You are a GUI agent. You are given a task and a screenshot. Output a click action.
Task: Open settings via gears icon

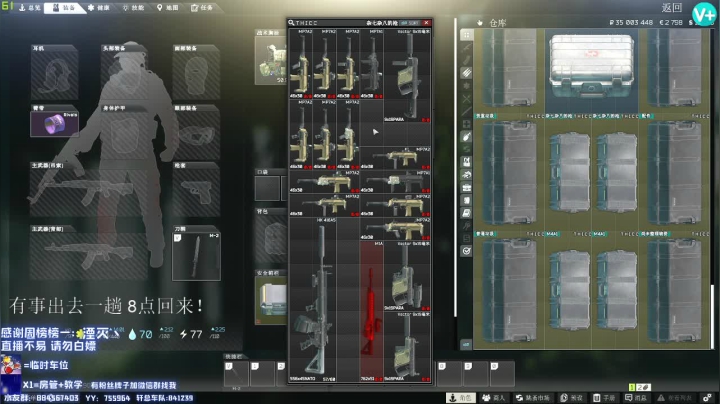point(707,398)
